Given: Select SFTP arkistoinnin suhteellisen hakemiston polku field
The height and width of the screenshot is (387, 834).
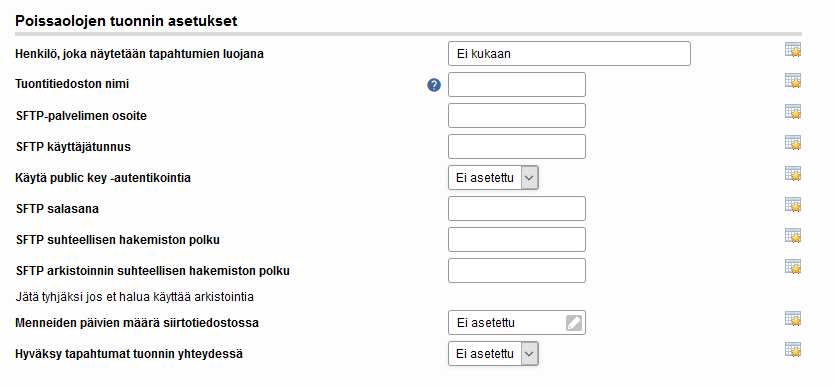Looking at the screenshot, I should 516,271.
